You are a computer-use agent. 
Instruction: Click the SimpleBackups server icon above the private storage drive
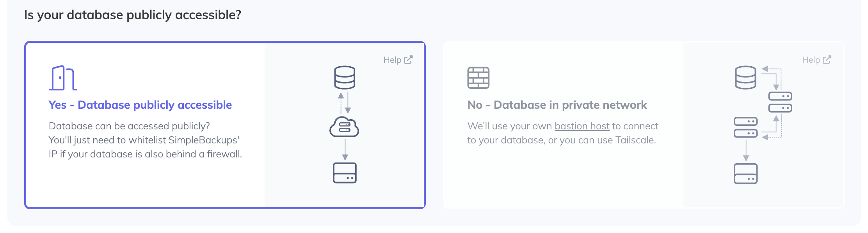coord(745,127)
